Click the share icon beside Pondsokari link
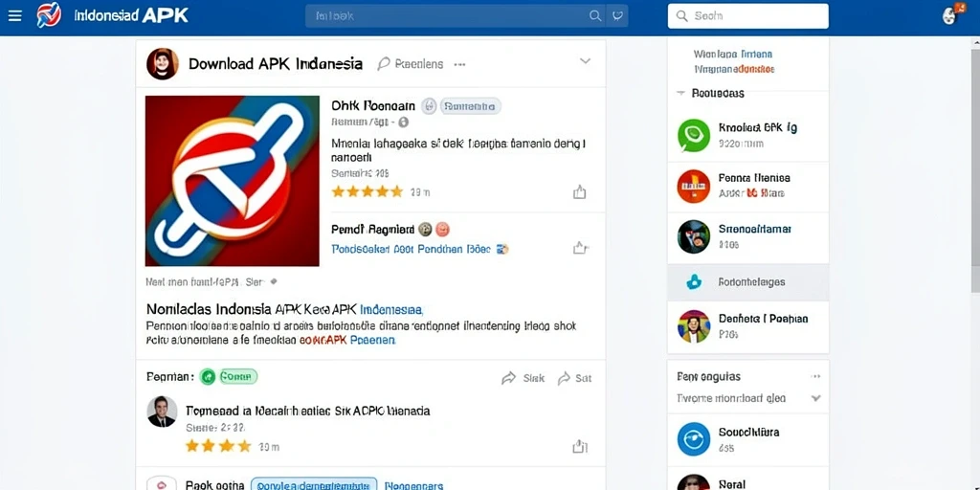 pos(581,248)
